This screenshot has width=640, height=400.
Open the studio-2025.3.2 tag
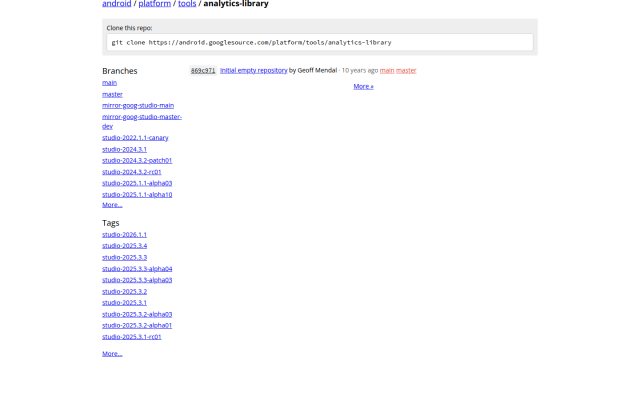(x=124, y=291)
